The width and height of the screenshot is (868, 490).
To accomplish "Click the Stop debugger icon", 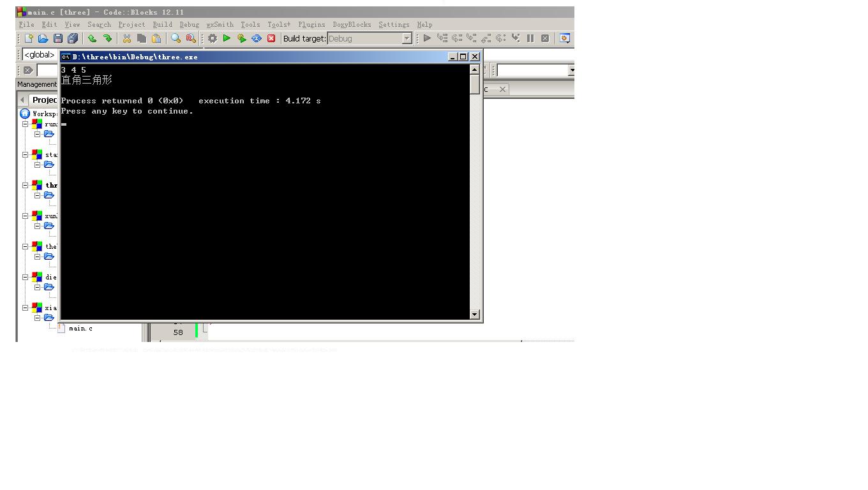I will pyautogui.click(x=545, y=38).
